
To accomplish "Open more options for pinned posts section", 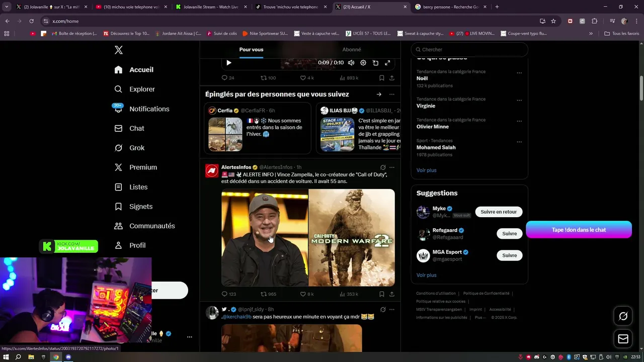I will (x=392, y=94).
